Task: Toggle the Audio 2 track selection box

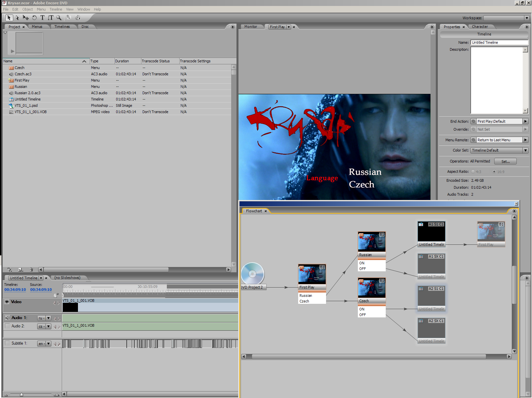Action: (x=7, y=326)
